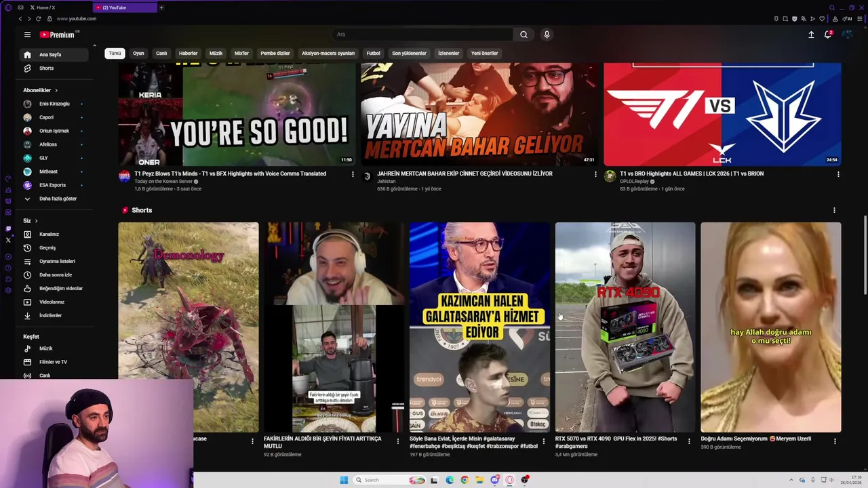
Task: Open the upload/create icon
Action: [811, 35]
